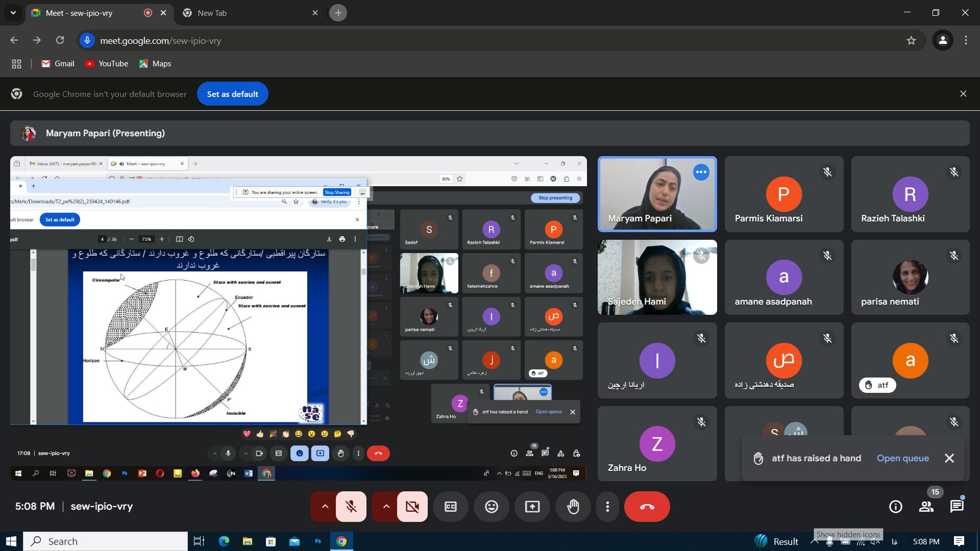Screen dimensions: 980x551
Task: Click the Windows Start button
Action: 11,541
